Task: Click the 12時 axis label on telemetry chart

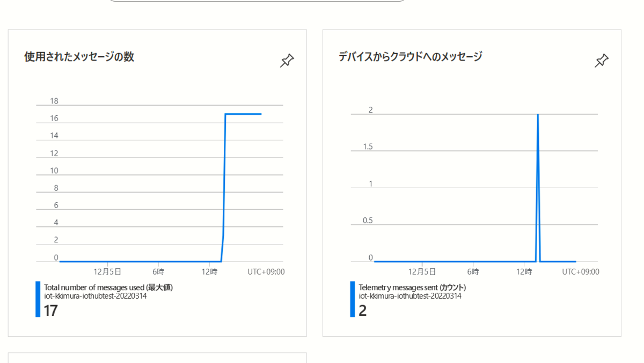Action: coord(524,272)
